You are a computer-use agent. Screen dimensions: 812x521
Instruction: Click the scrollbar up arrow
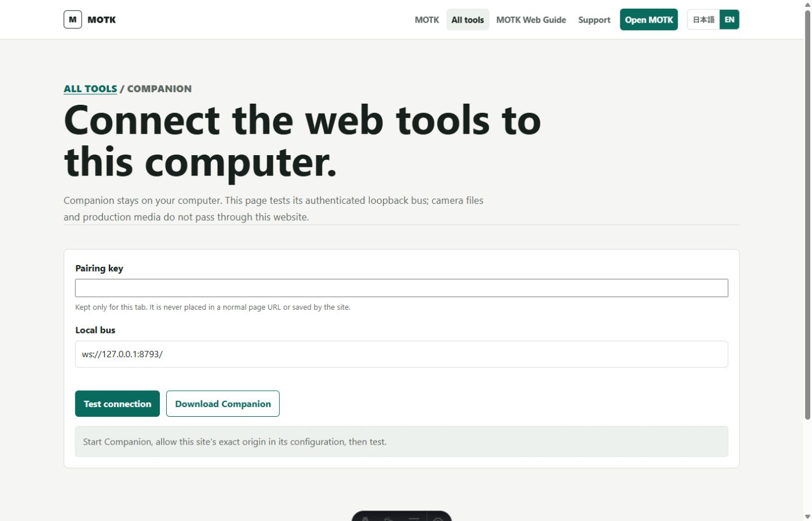coord(807,4)
